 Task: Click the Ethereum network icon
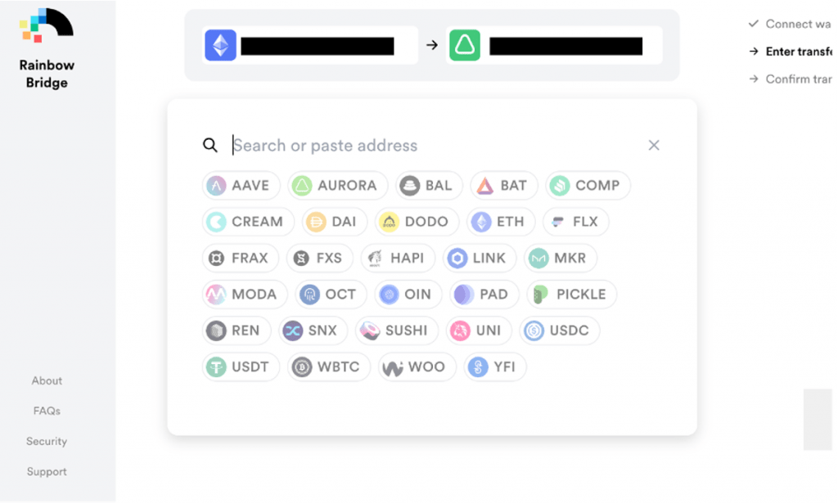[x=220, y=46]
